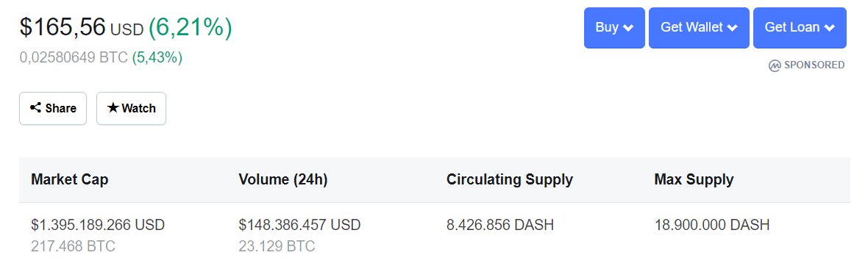Click the chevron arrow on Get Wallet
The height and width of the screenshot is (280, 868).
pyautogui.click(x=732, y=28)
